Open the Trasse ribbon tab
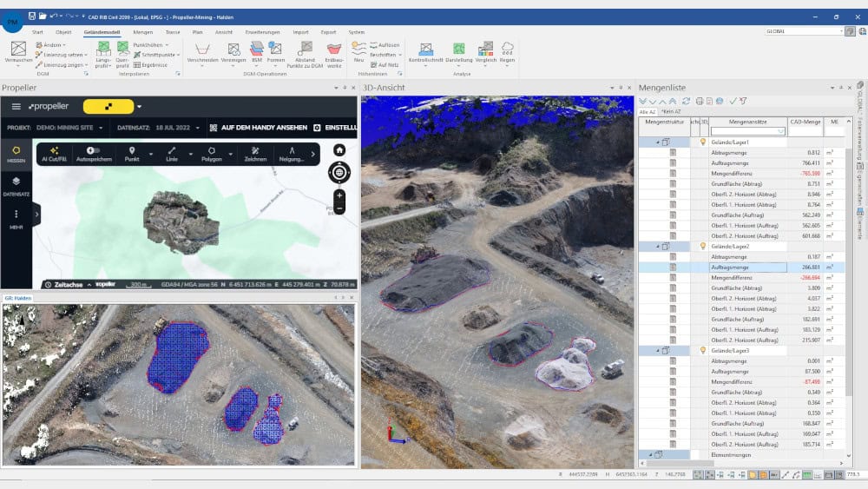 click(x=173, y=32)
